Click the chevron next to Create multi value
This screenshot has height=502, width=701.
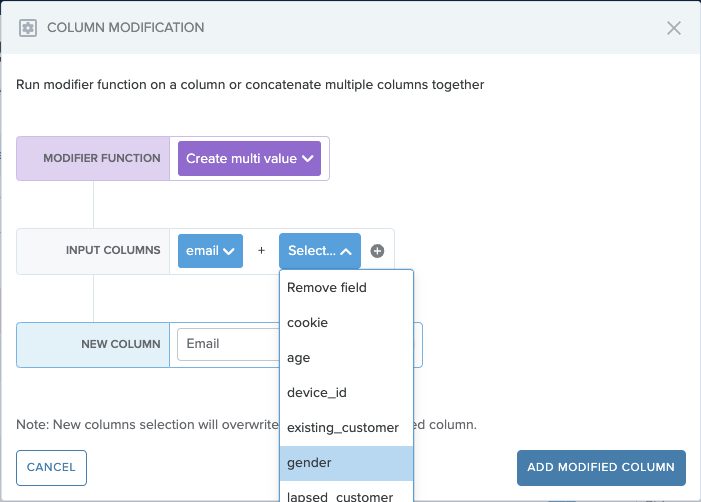[x=308, y=159]
